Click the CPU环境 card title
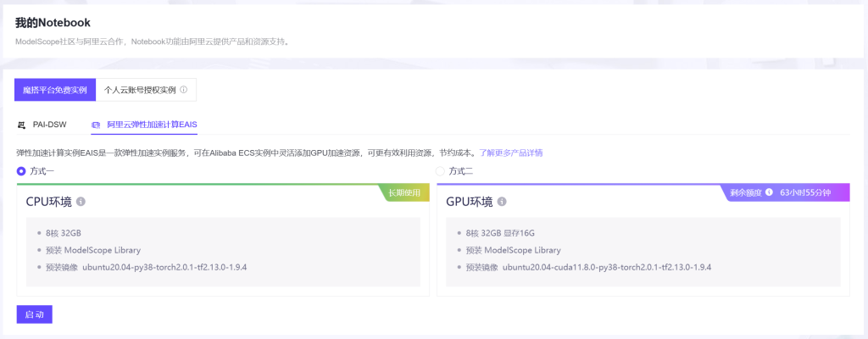 [x=48, y=203]
